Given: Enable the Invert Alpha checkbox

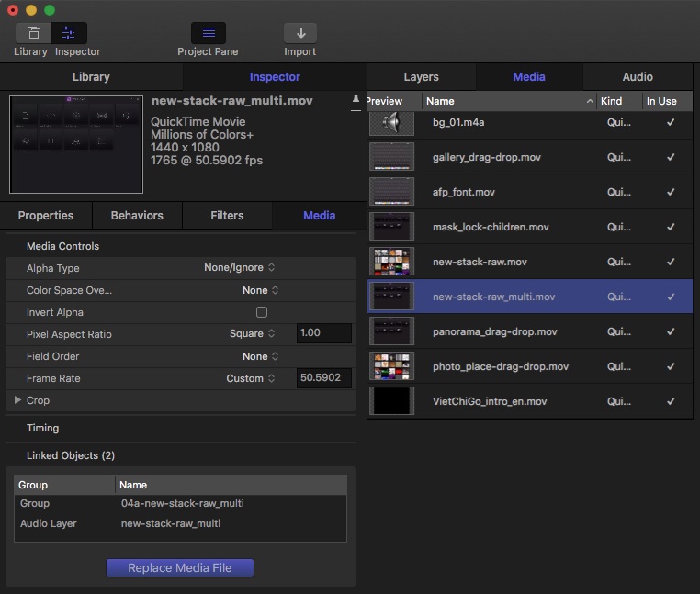Looking at the screenshot, I should tap(262, 312).
